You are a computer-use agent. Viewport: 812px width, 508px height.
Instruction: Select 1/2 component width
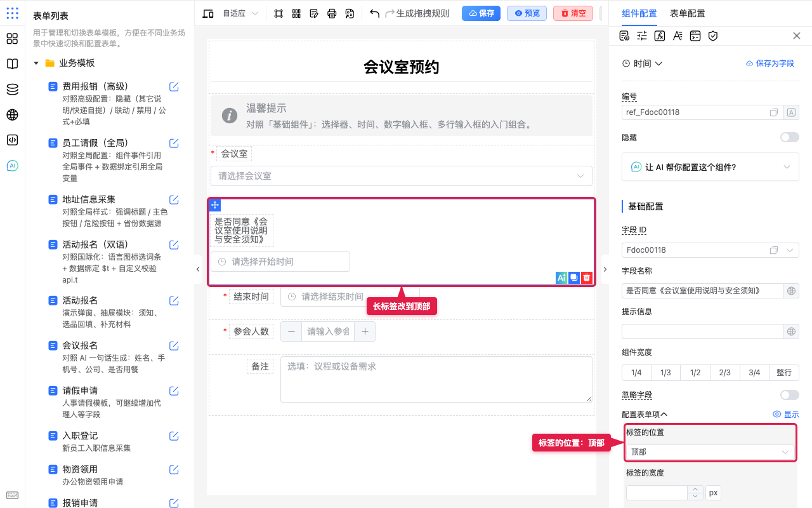pyautogui.click(x=695, y=373)
